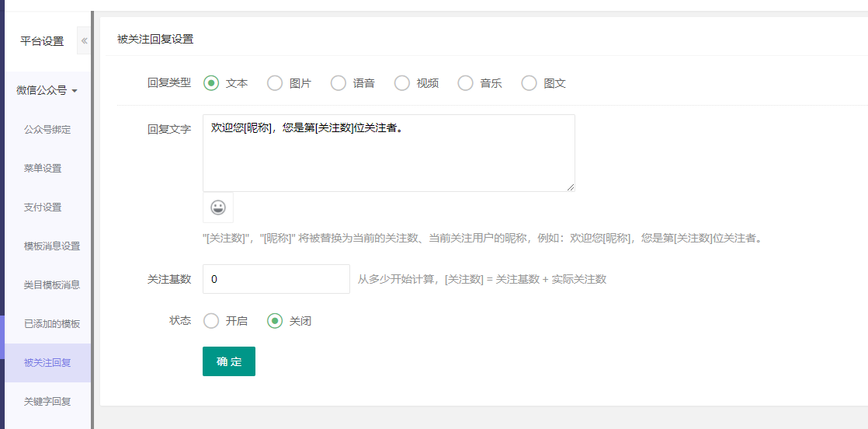Click the 确定 submit button
Image resolution: width=868 pixels, height=429 pixels.
[228, 361]
